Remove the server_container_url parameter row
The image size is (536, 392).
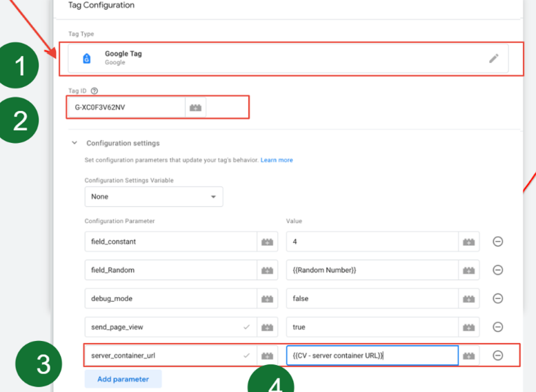498,355
